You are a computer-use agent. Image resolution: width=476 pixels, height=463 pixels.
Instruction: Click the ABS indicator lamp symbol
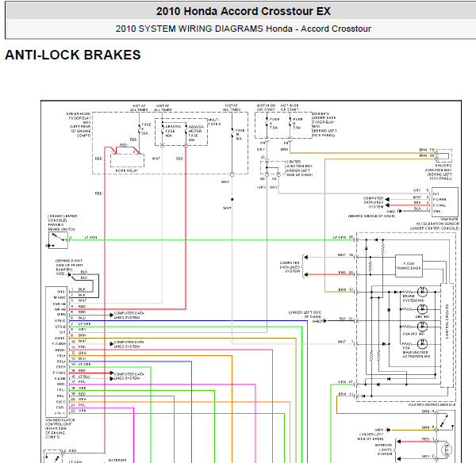point(422,309)
